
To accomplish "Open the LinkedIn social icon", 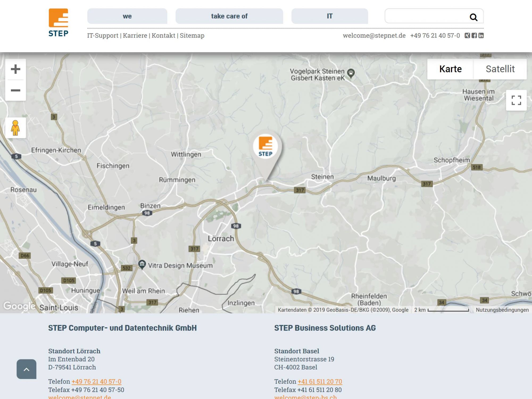I will pos(481,35).
